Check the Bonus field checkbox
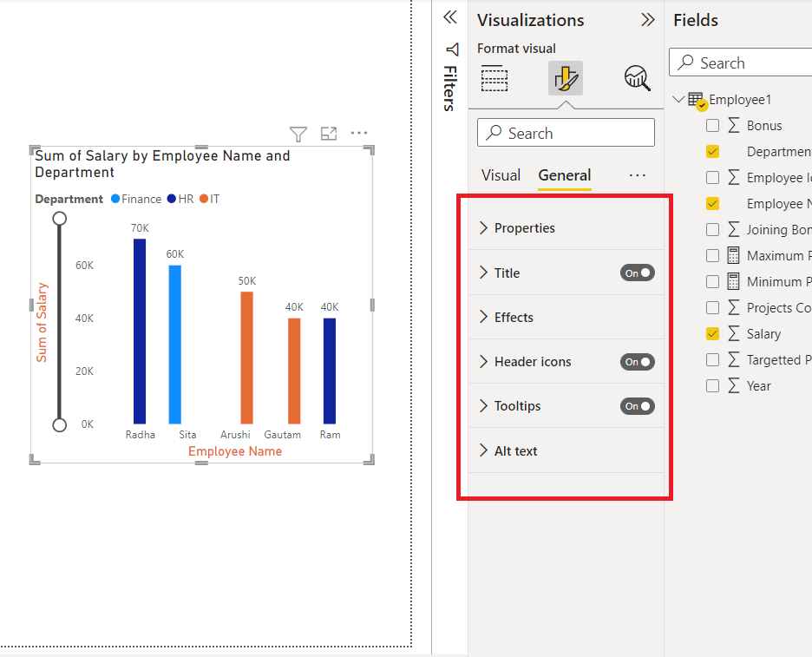812x657 pixels. tap(712, 125)
